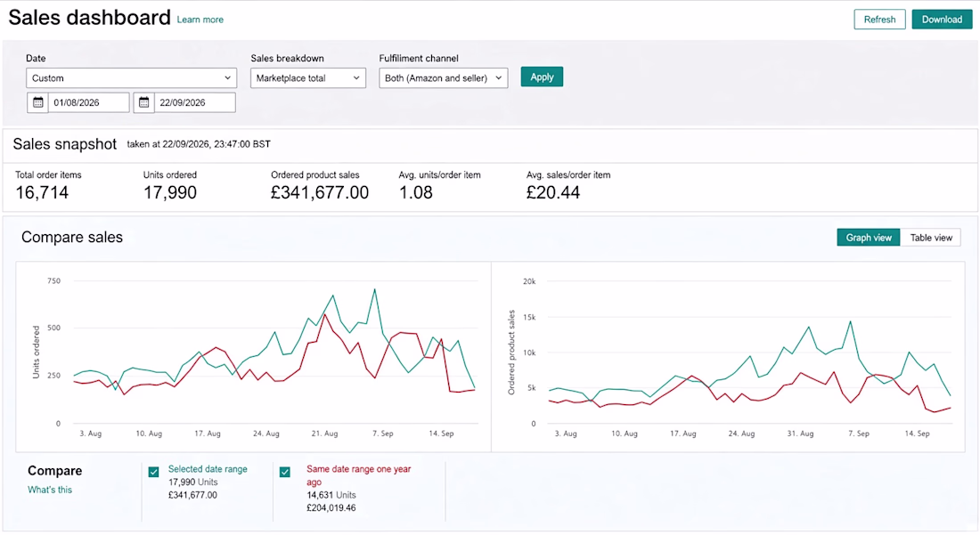Image resolution: width=980 pixels, height=535 pixels.
Task: Open the end date calendar picker icon
Action: point(143,102)
